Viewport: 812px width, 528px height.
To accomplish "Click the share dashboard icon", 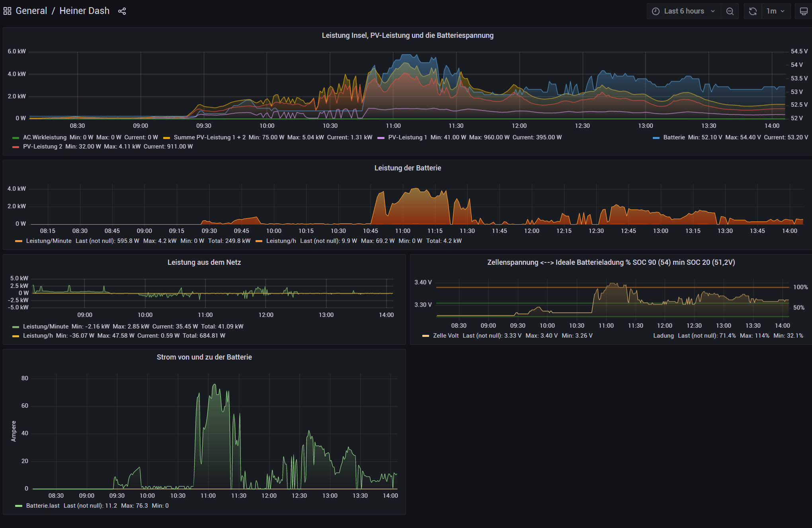I will point(122,11).
